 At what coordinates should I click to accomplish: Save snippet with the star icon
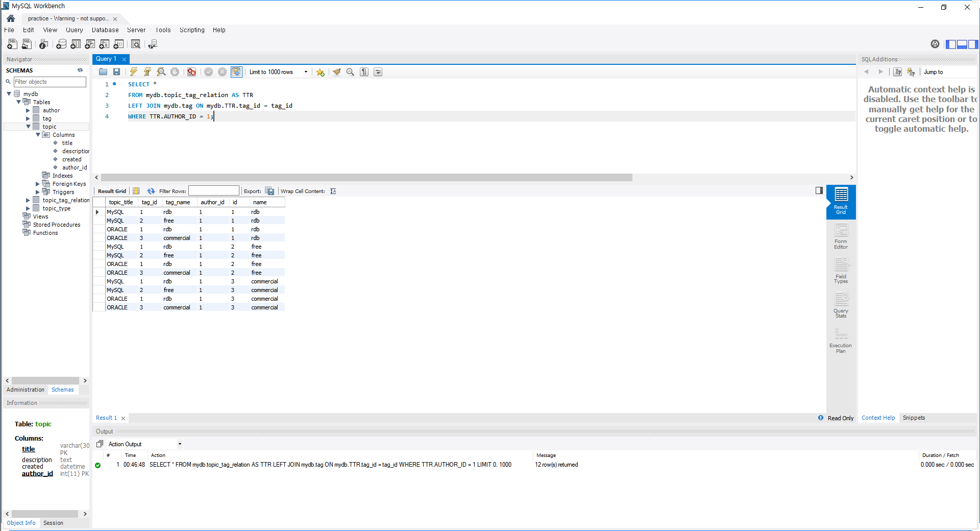(x=320, y=72)
